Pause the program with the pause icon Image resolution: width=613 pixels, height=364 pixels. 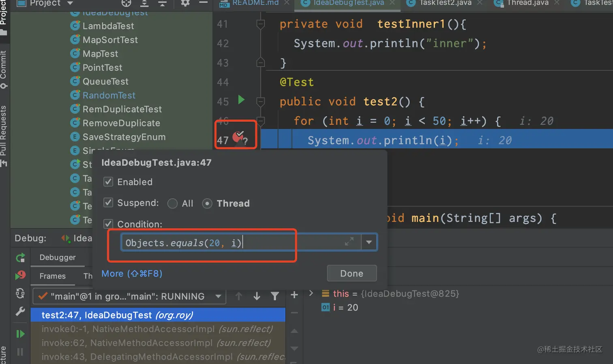(x=20, y=351)
